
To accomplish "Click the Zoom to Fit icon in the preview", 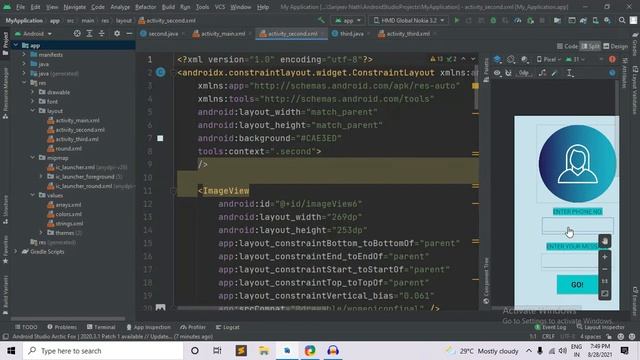I will coord(604,293).
